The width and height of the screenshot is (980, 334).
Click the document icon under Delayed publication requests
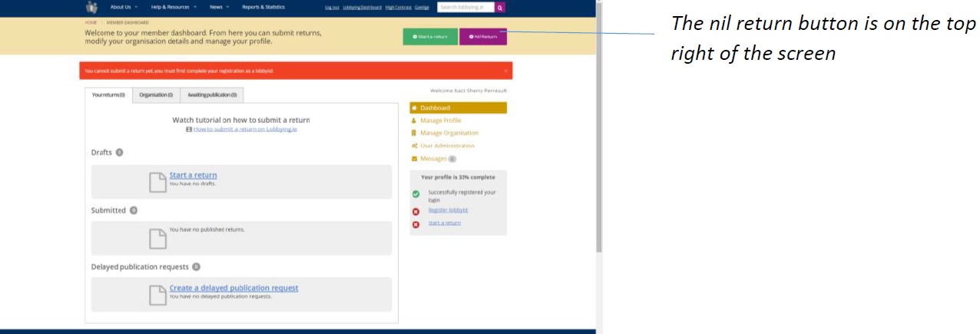coord(157,295)
